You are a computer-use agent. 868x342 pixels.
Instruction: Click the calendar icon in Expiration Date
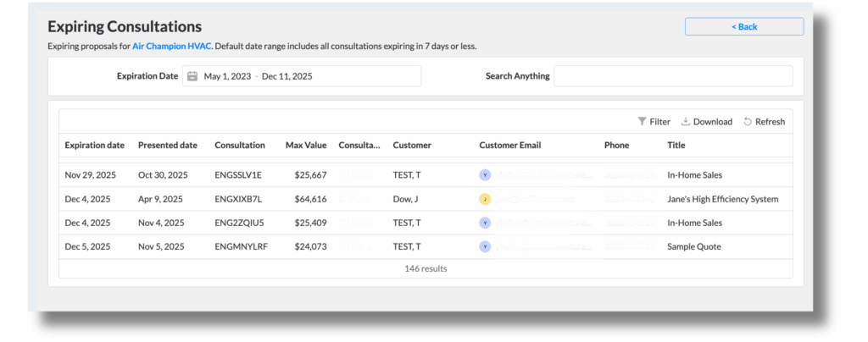click(192, 76)
